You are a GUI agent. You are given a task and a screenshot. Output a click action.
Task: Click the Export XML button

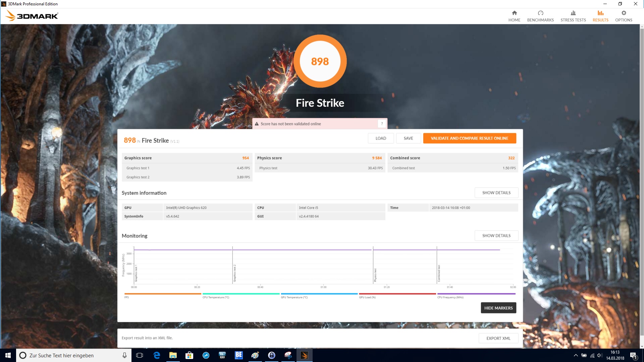pos(498,338)
